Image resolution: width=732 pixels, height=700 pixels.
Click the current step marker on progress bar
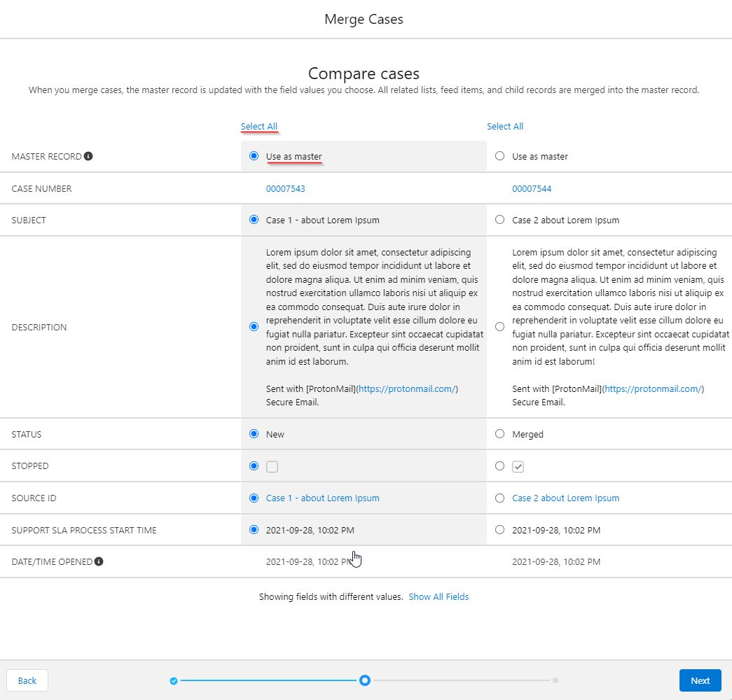(365, 680)
